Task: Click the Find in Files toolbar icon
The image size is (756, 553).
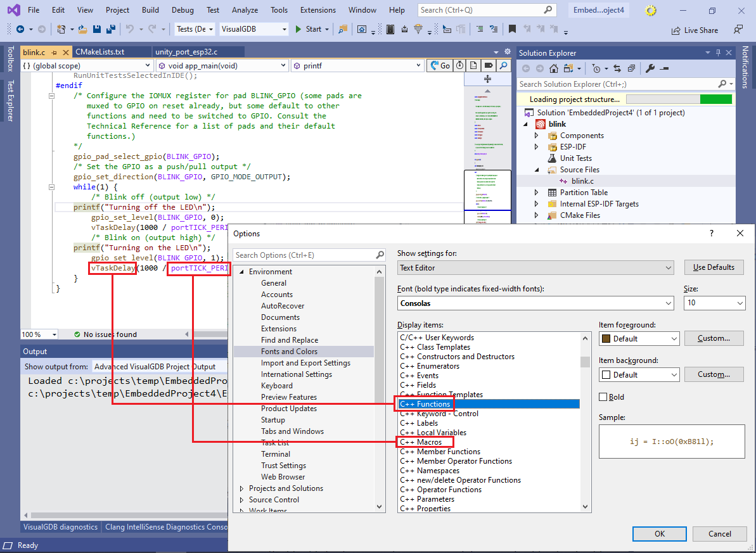Action: point(342,29)
